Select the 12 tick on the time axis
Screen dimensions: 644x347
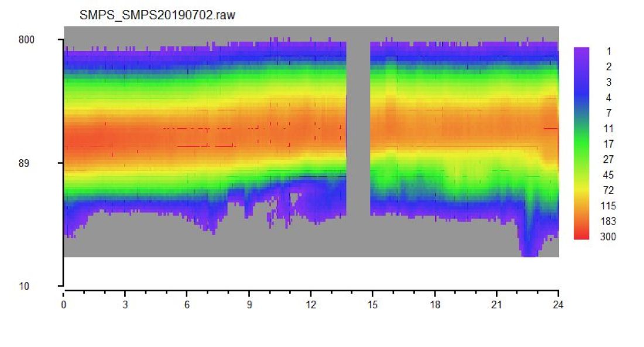pyautogui.click(x=311, y=305)
